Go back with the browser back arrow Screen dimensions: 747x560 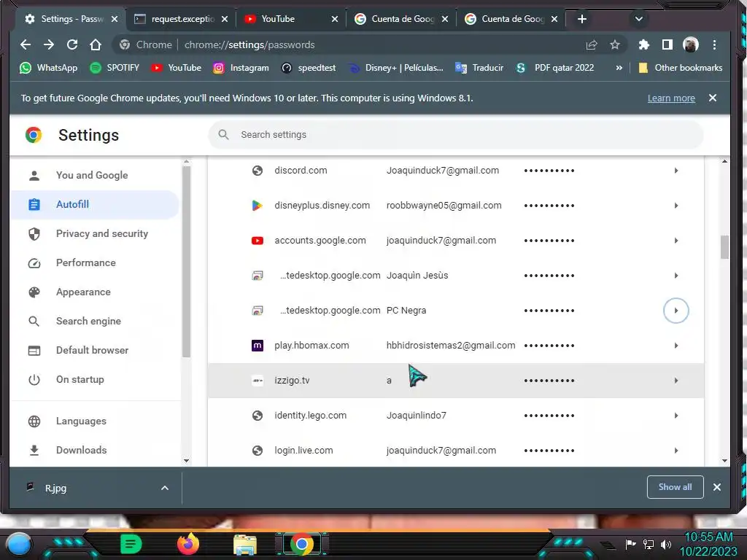pyautogui.click(x=26, y=44)
